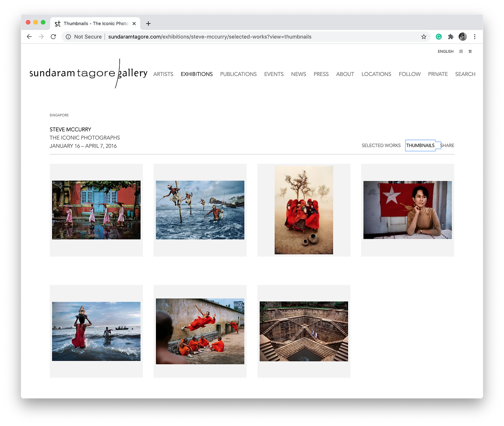Open a new browser tab
This screenshot has width=504, height=426.
148,24
